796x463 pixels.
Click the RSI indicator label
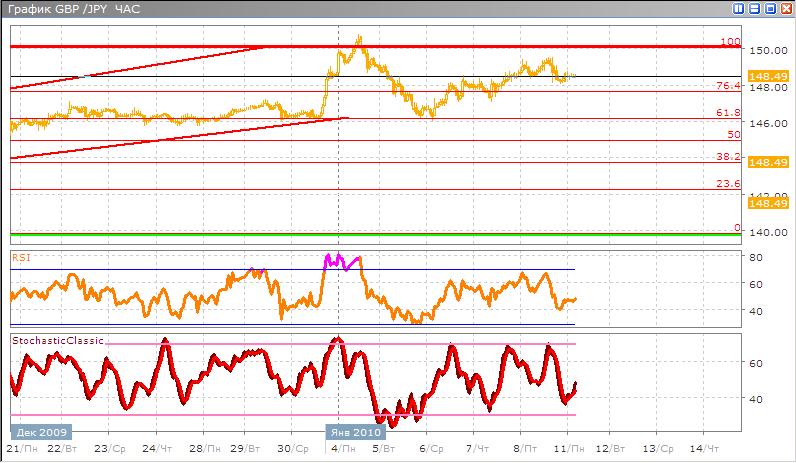(20, 256)
